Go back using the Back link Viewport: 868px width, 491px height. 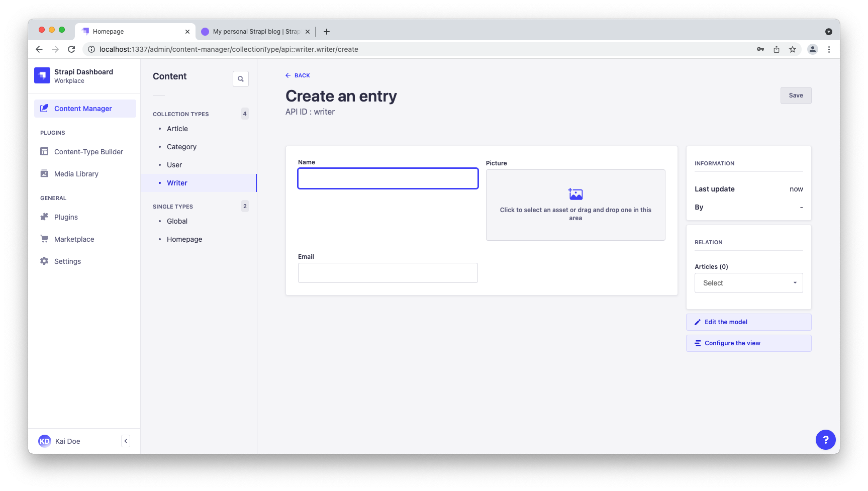point(298,75)
